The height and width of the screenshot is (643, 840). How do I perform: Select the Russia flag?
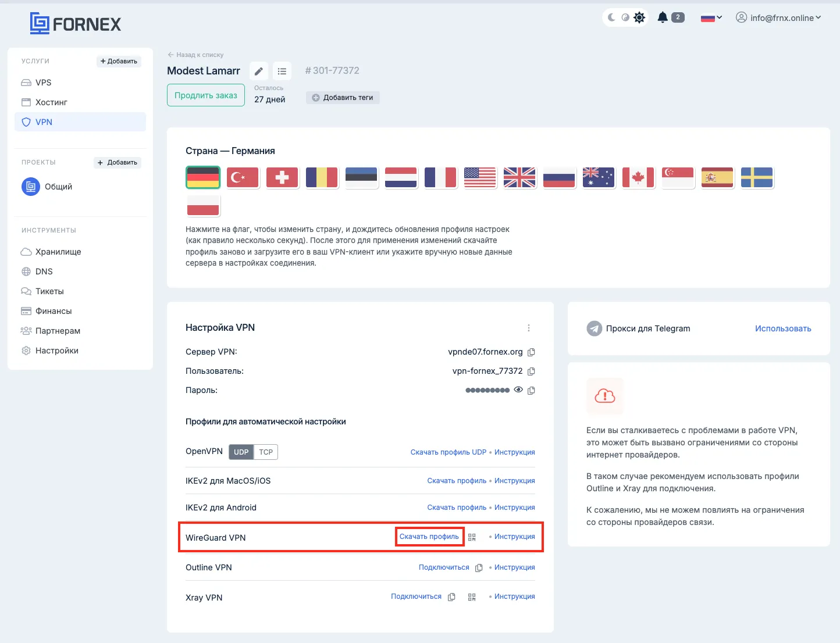point(559,177)
